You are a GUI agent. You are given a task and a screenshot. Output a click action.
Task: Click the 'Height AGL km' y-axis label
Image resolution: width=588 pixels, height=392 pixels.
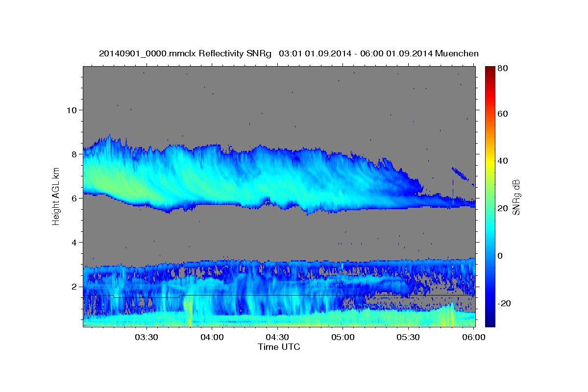coord(56,196)
